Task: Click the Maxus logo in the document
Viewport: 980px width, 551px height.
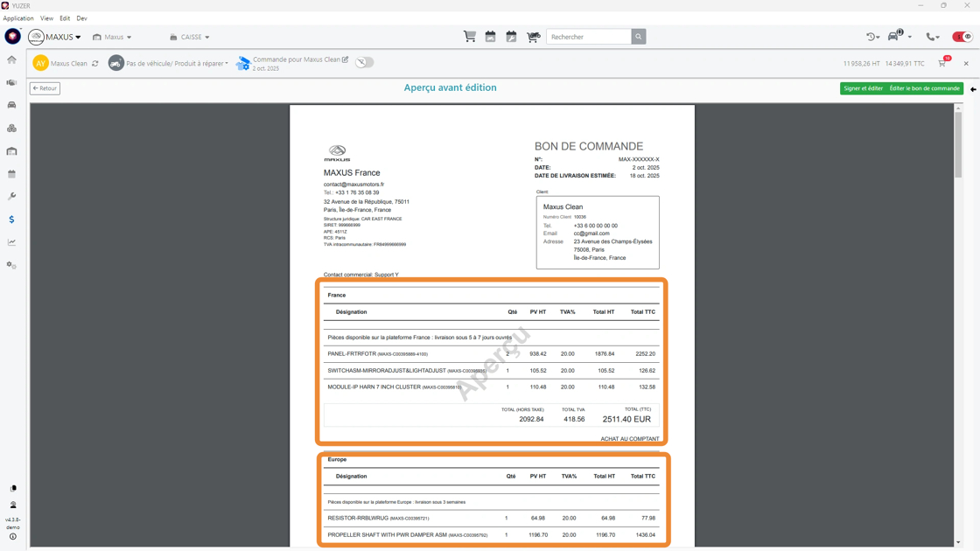Action: 337,153
